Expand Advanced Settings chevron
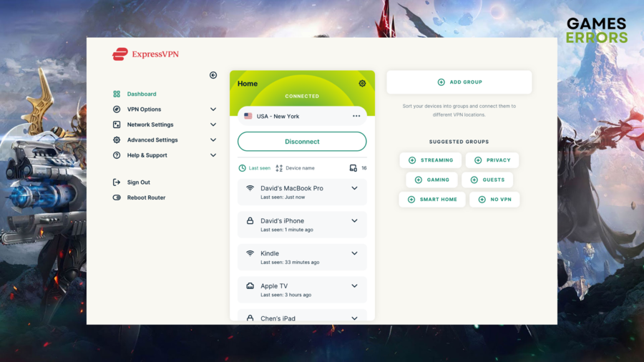 (x=213, y=140)
